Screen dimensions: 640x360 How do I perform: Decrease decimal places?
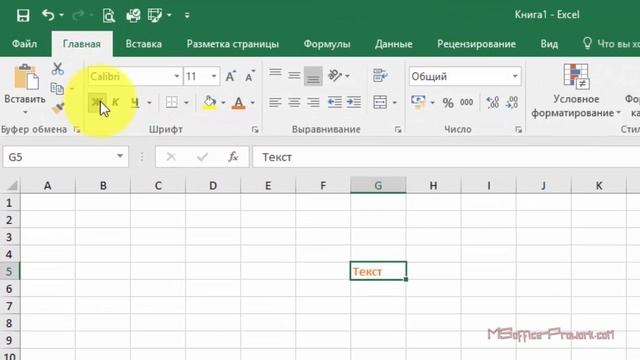511,102
